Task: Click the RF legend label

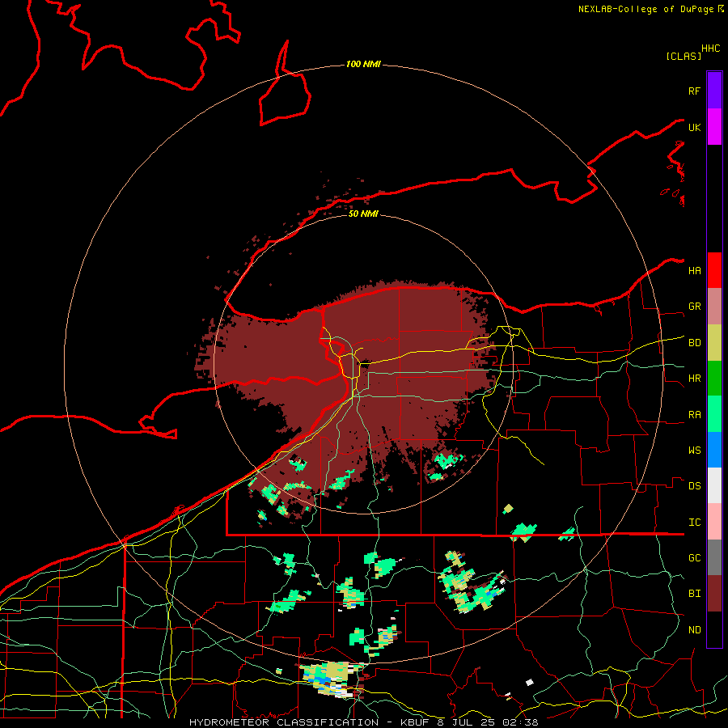Action: tap(694, 91)
